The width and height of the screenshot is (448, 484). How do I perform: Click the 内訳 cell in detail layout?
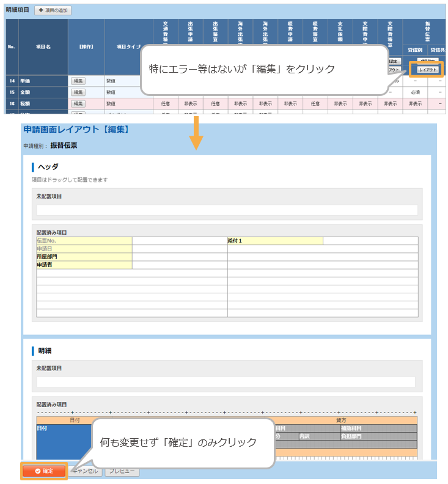tap(319, 436)
